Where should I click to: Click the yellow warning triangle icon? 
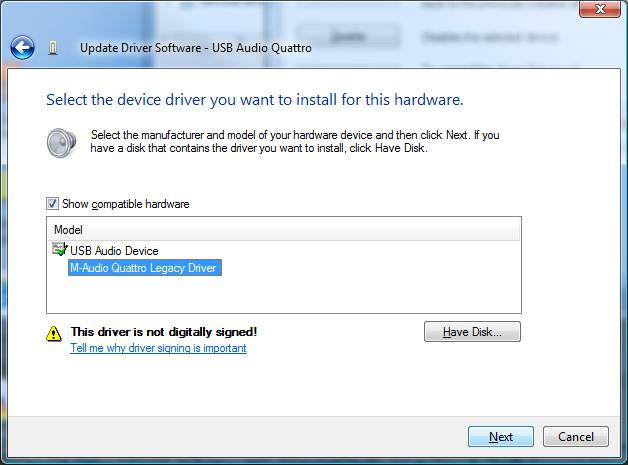pyautogui.click(x=54, y=333)
